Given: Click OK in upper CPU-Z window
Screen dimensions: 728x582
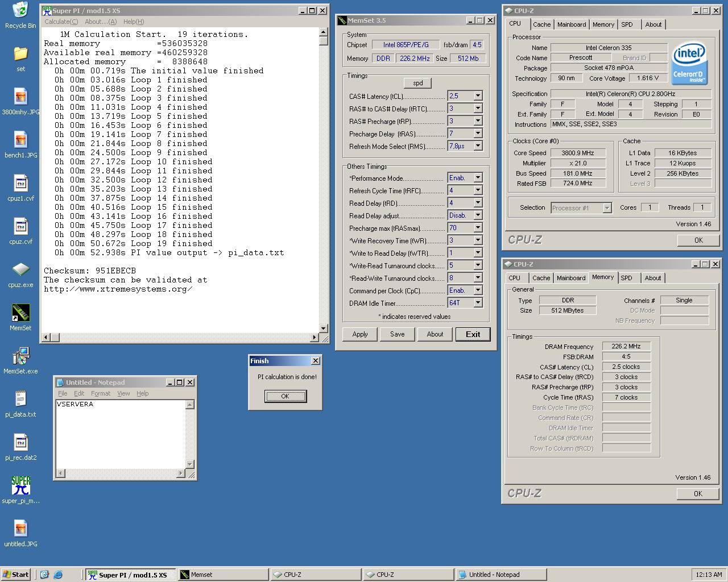Looking at the screenshot, I should point(698,240).
